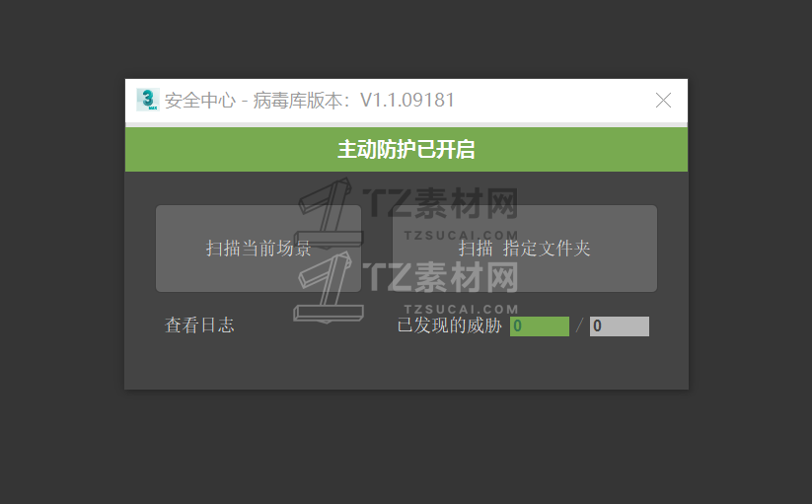Click the 安全中心 title text
This screenshot has width=812, height=504.
[200, 101]
